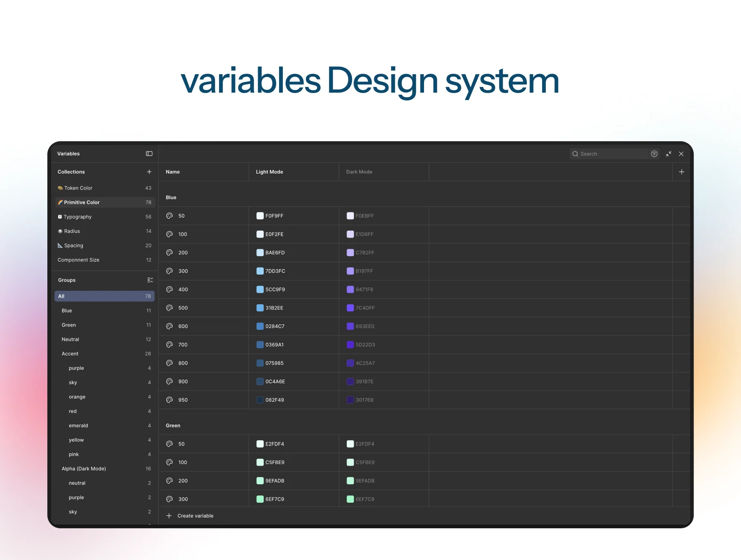Open the Spacing collection
The height and width of the screenshot is (560, 741).
(x=105, y=245)
